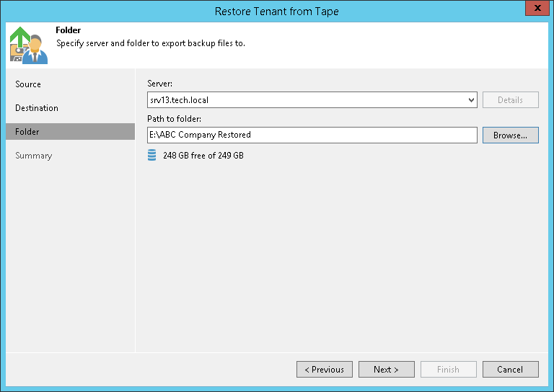
Task: Jump to the Summary wizard step
Action: point(34,156)
